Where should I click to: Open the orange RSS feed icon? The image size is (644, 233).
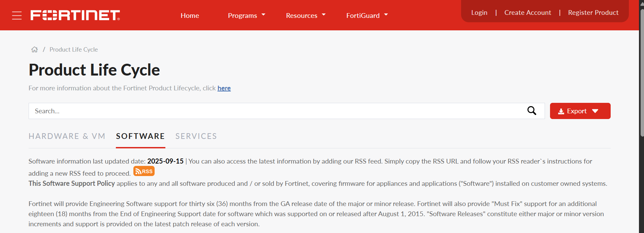point(144,171)
